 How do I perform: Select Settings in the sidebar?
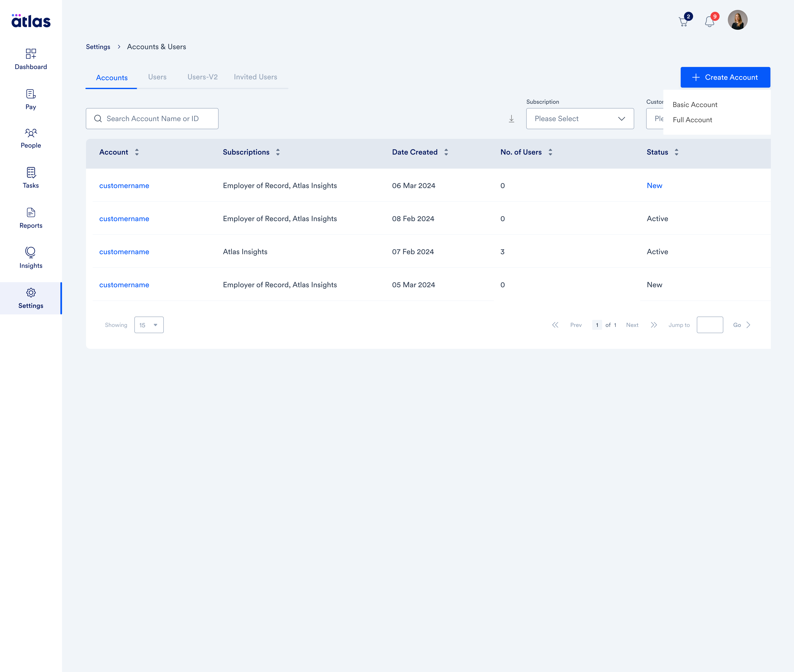31,298
